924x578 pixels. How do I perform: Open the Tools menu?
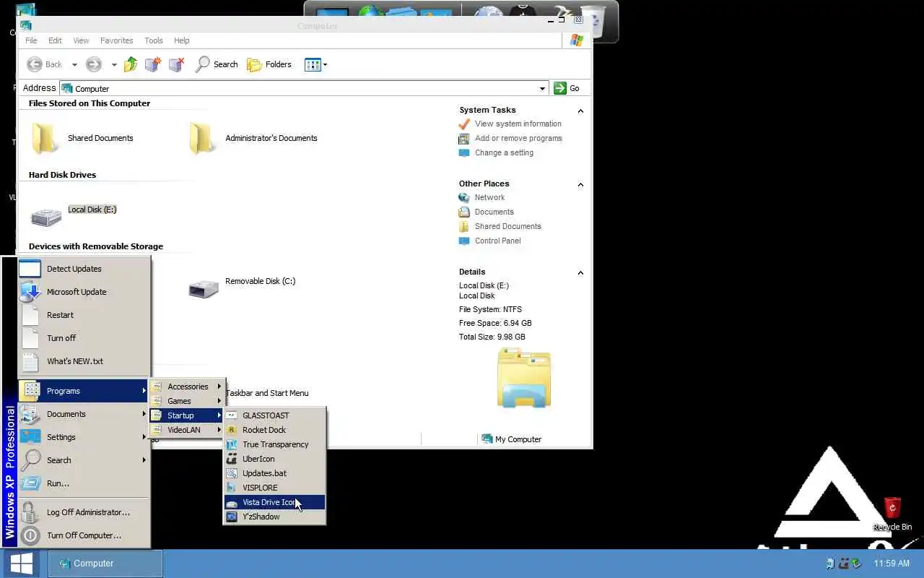point(154,40)
